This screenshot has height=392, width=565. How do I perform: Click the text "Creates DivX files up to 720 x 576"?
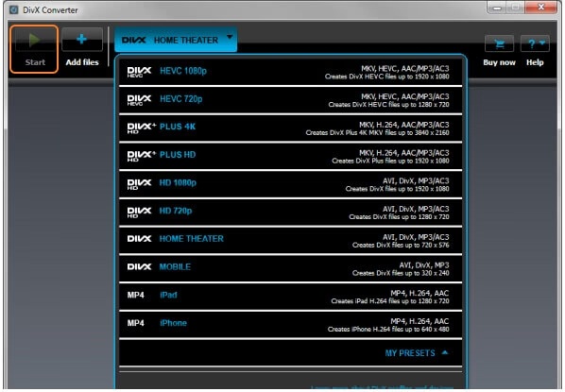pyautogui.click(x=401, y=245)
